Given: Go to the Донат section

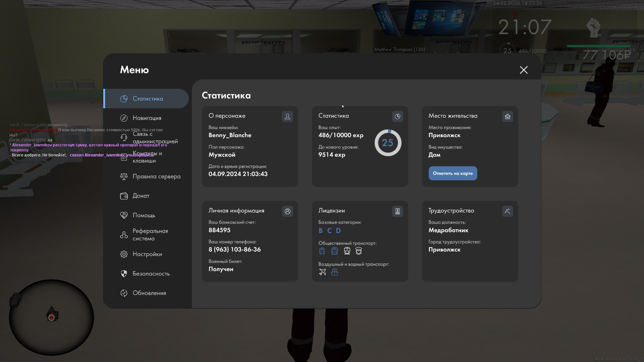Looking at the screenshot, I should [x=141, y=196].
